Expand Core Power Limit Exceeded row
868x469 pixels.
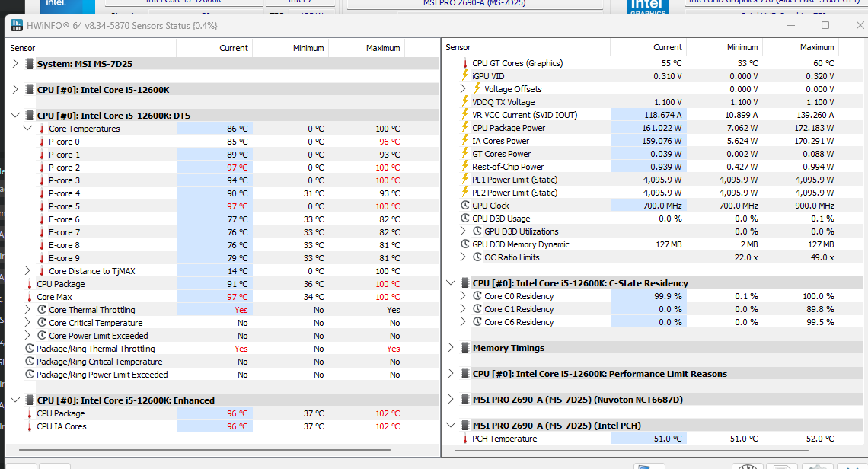27,336
